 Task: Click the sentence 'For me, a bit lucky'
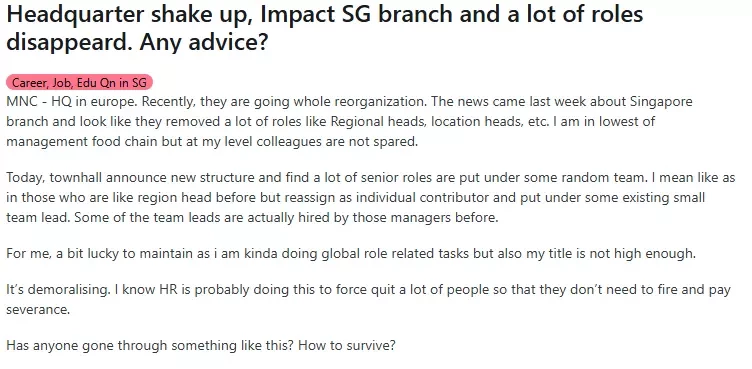[351, 253]
